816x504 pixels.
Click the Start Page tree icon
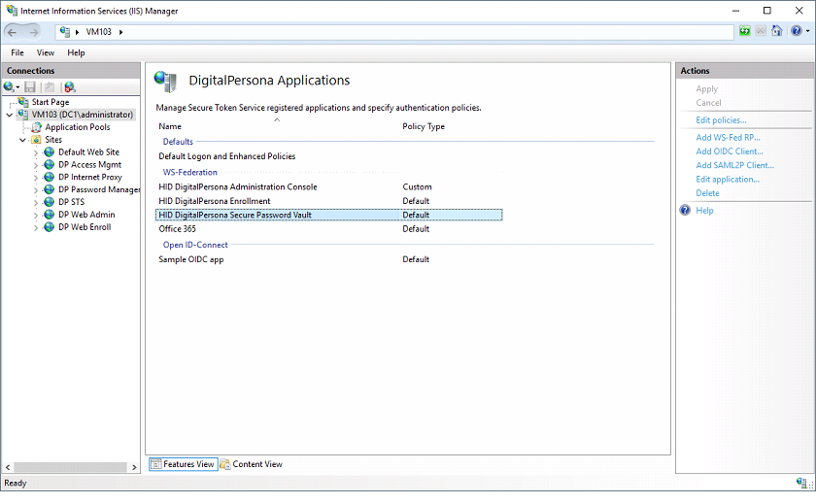(23, 102)
